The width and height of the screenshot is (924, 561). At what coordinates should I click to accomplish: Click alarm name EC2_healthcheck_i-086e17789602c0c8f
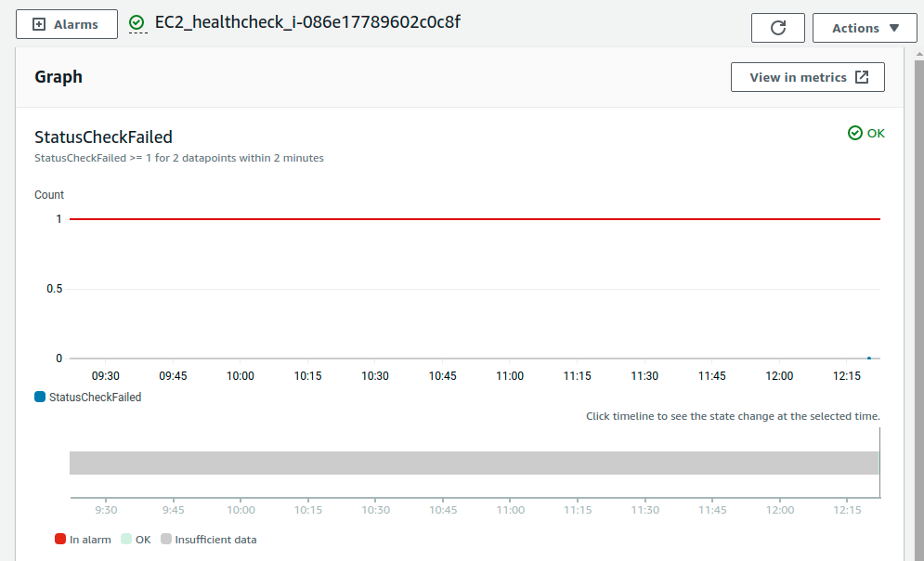pos(307,22)
